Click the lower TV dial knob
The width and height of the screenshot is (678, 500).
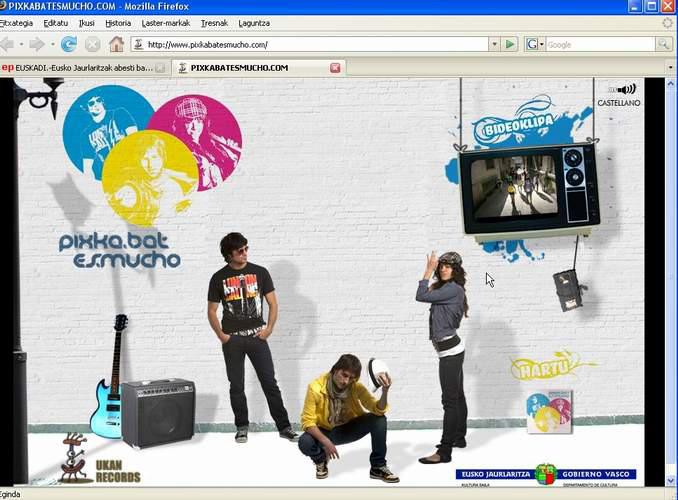pos(575,177)
